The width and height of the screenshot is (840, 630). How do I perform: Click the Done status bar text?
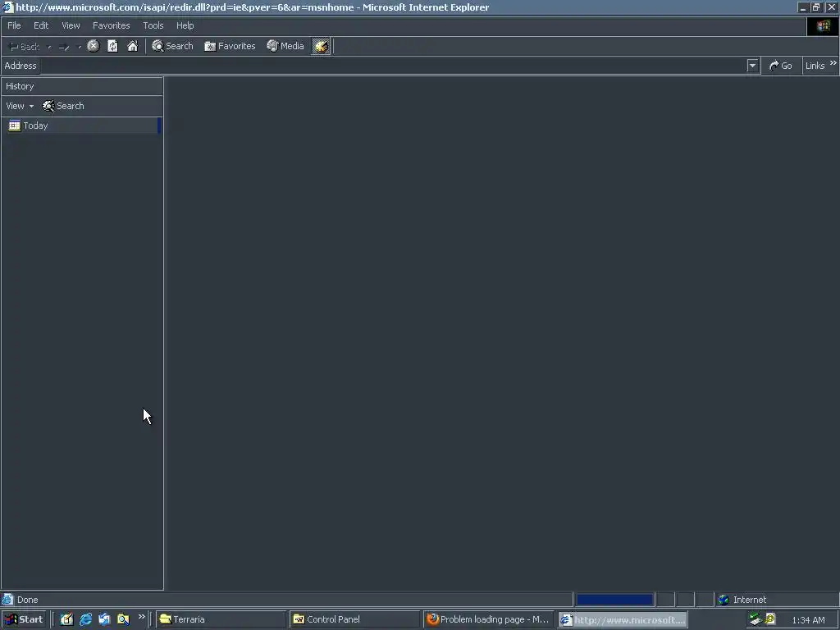(27, 600)
